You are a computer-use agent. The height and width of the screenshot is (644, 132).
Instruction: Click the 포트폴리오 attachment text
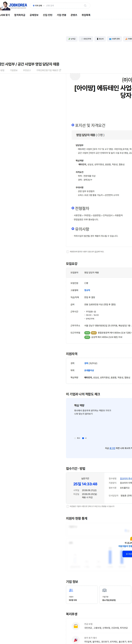point(125,488)
